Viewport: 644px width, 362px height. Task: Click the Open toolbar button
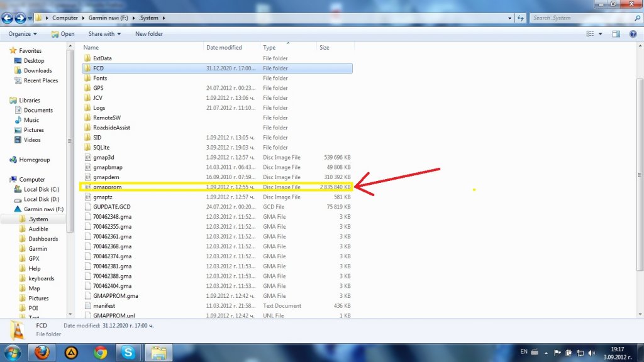pos(64,34)
